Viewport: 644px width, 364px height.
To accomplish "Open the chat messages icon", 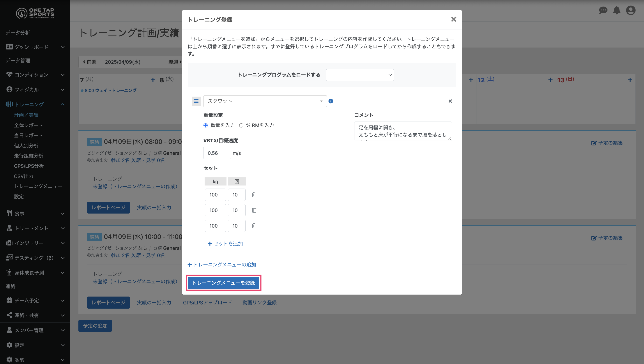I will click(x=603, y=11).
